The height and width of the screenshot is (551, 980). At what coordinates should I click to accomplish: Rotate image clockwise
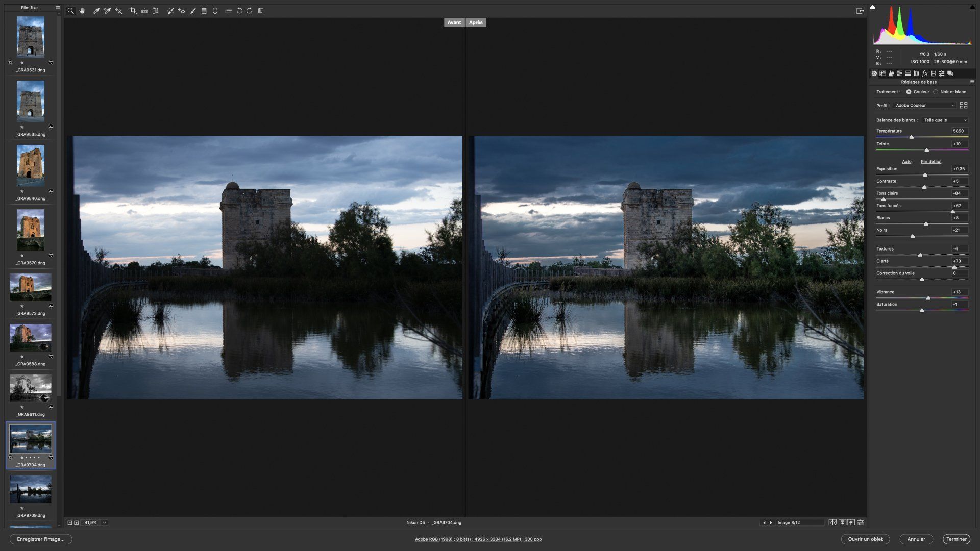coord(249,11)
